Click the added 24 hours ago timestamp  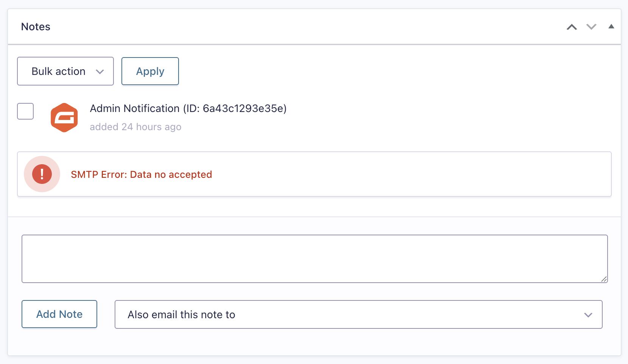(x=135, y=127)
